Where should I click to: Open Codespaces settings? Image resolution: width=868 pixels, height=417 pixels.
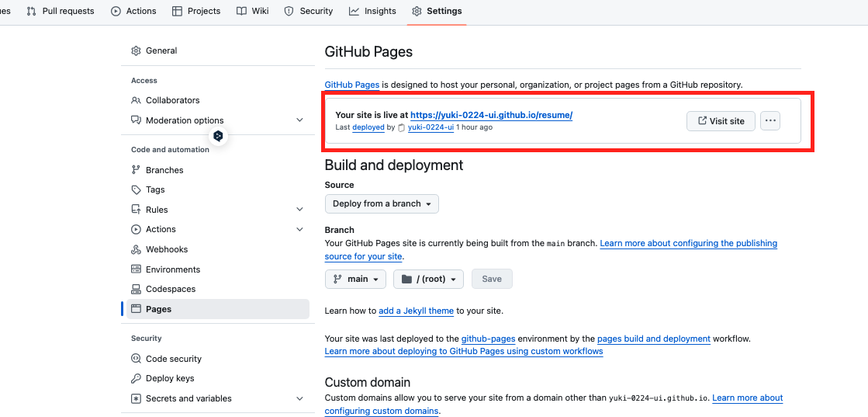217,289
